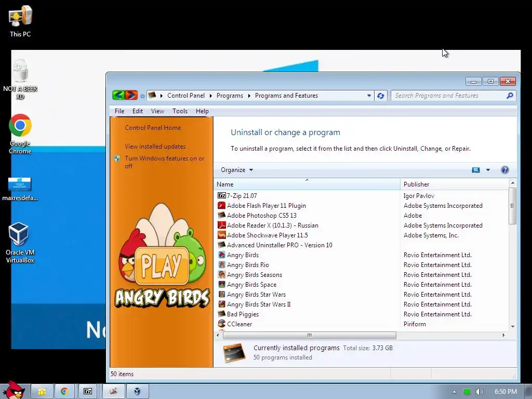
Task: Select the Advanced Uninstaller PRO icon
Action: click(221, 245)
